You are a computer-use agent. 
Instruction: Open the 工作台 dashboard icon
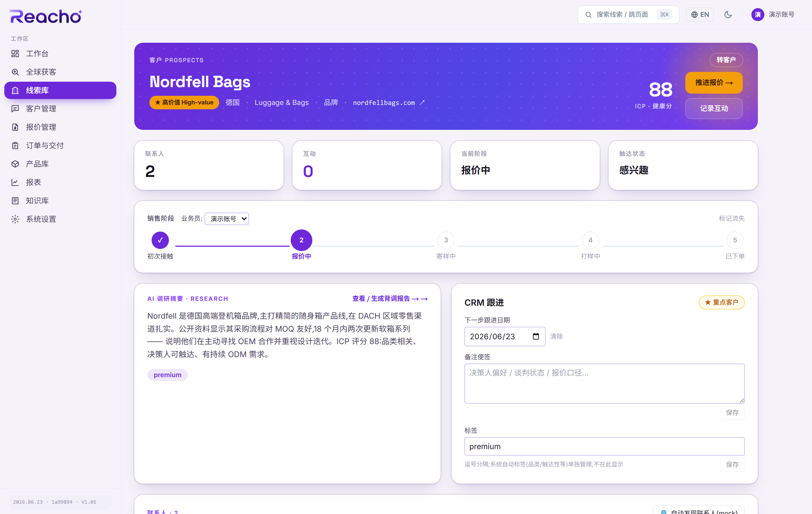tap(15, 53)
